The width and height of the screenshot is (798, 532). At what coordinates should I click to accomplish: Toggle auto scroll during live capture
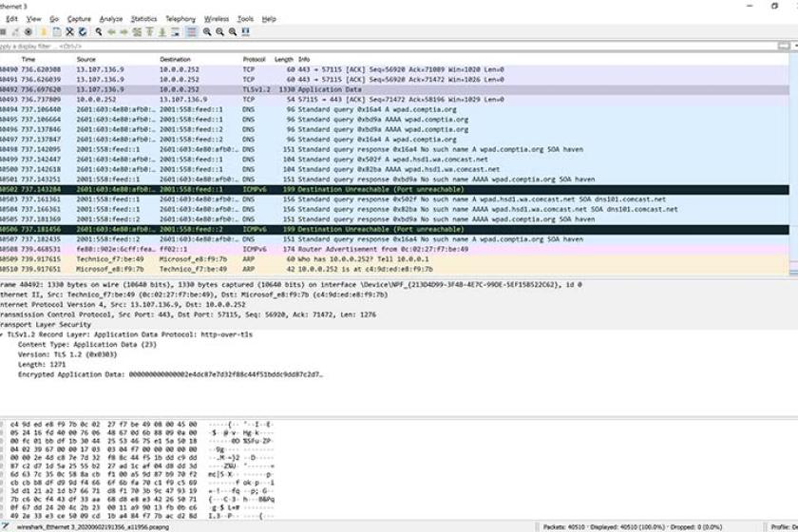click(x=176, y=31)
